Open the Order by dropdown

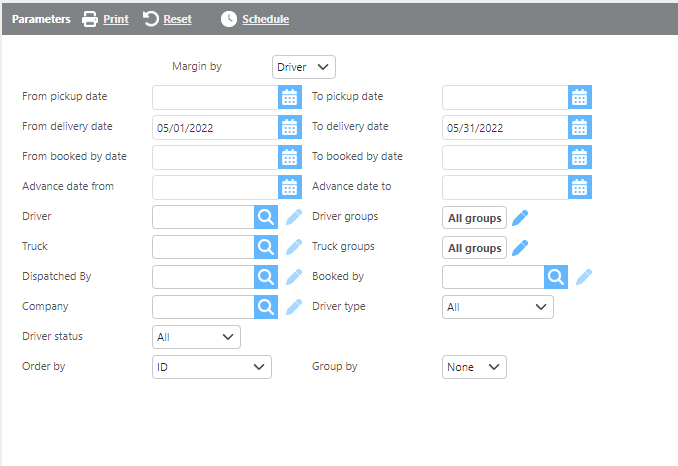[x=211, y=367]
